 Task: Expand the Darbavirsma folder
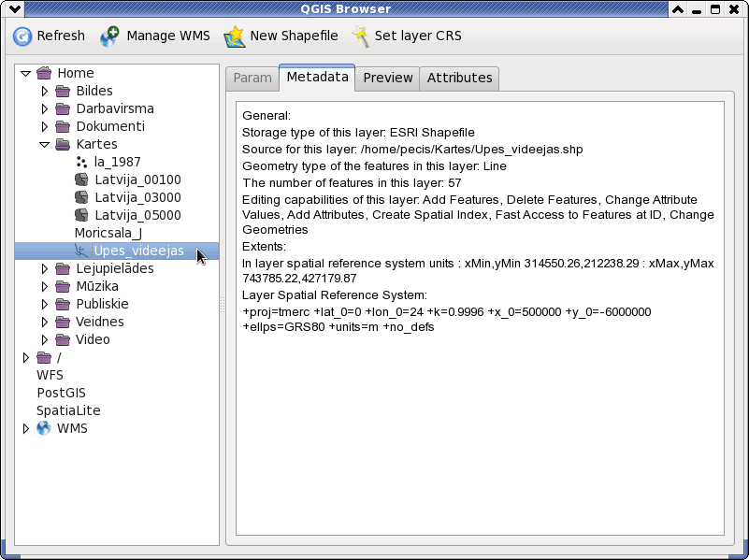coord(45,108)
